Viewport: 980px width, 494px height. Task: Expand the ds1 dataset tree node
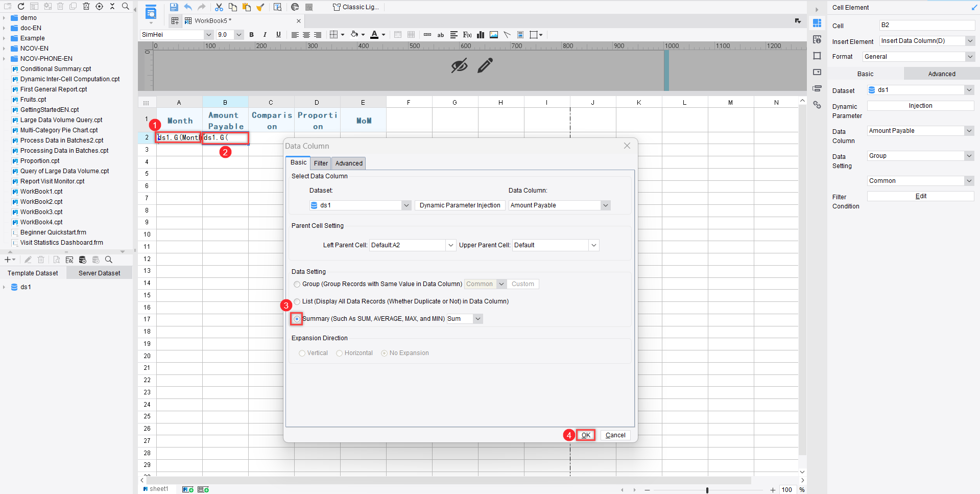tap(4, 287)
